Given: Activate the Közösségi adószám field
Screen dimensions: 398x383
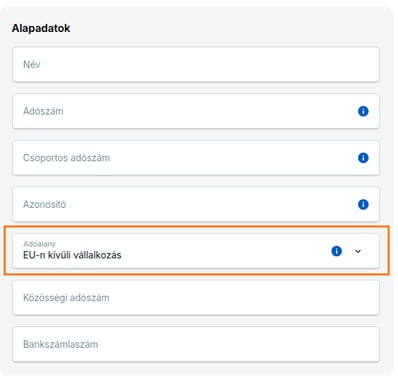Looking at the screenshot, I should pos(196,298).
